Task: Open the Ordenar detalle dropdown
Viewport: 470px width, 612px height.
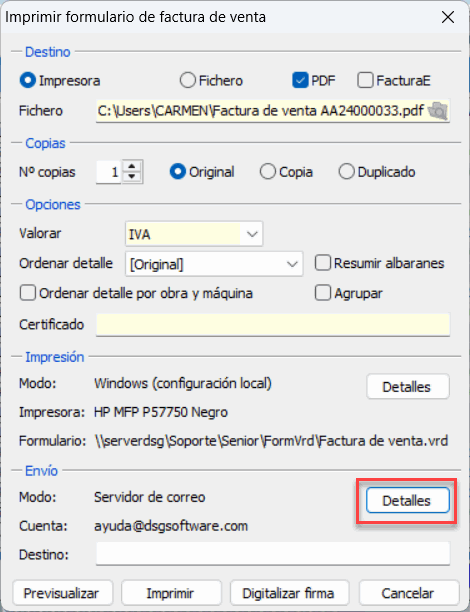Action: tap(214, 264)
